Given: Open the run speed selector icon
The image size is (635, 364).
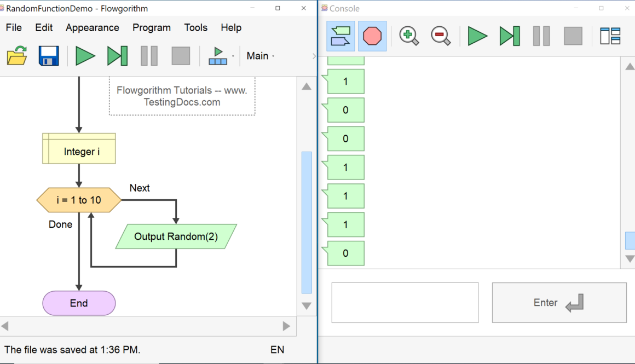Looking at the screenshot, I should 218,55.
